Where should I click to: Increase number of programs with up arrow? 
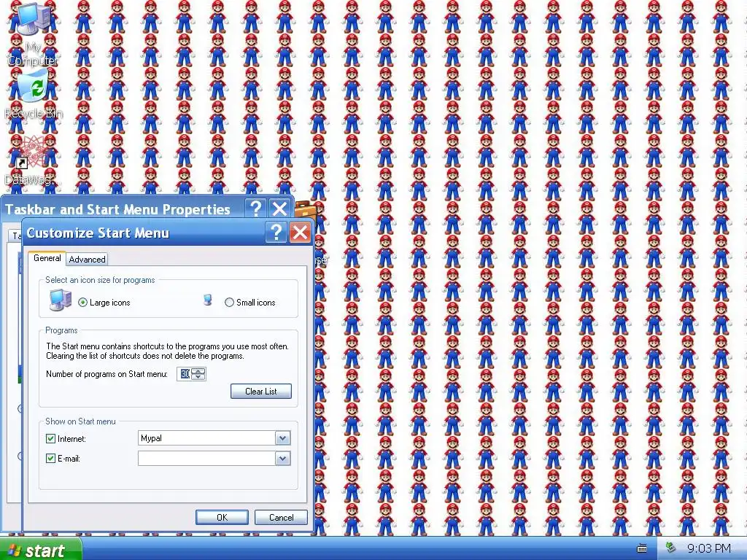[198, 371]
